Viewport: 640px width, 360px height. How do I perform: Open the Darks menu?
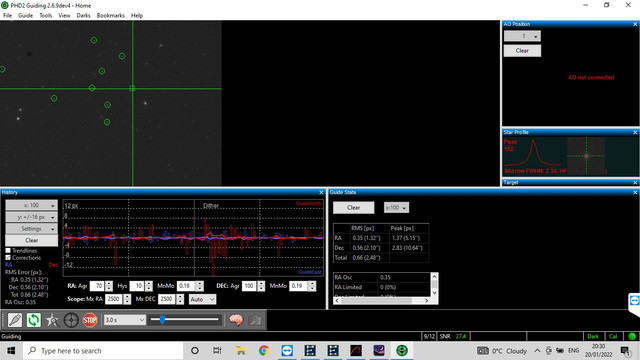(83, 16)
